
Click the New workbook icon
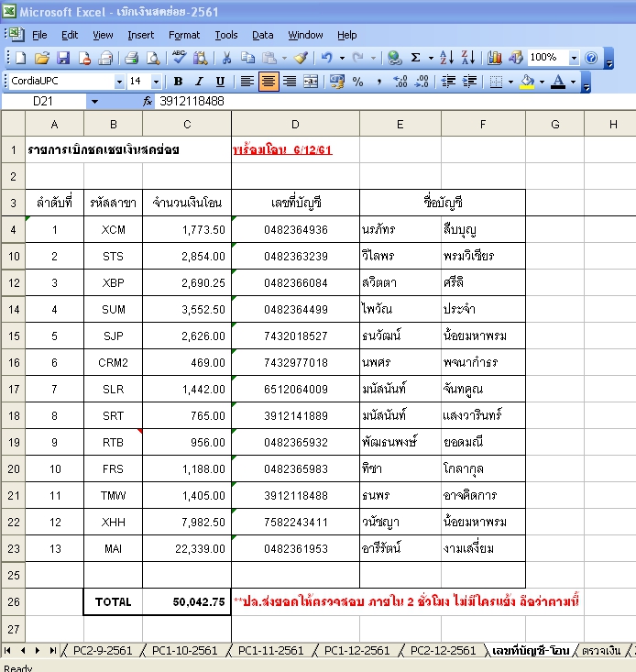pyautogui.click(x=20, y=58)
